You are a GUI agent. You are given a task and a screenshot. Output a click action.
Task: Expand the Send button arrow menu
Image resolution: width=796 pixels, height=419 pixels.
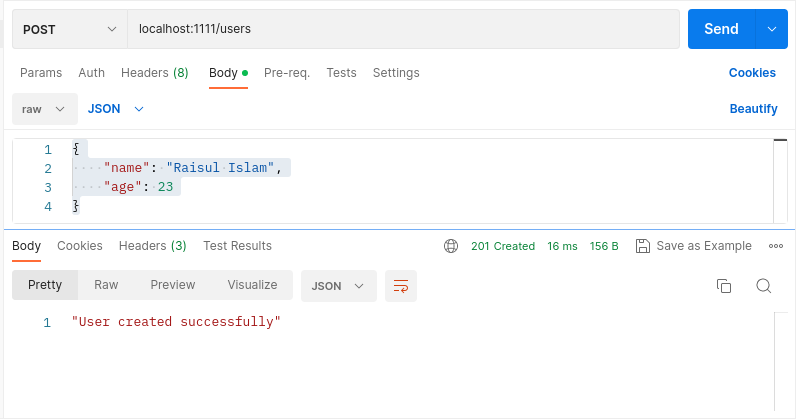771,29
